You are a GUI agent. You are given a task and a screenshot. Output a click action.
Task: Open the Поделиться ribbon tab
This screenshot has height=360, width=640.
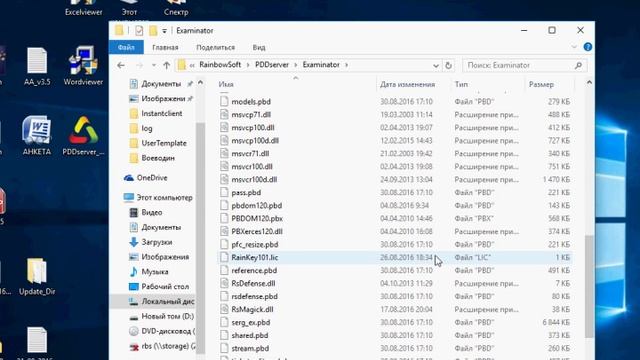click(x=216, y=47)
